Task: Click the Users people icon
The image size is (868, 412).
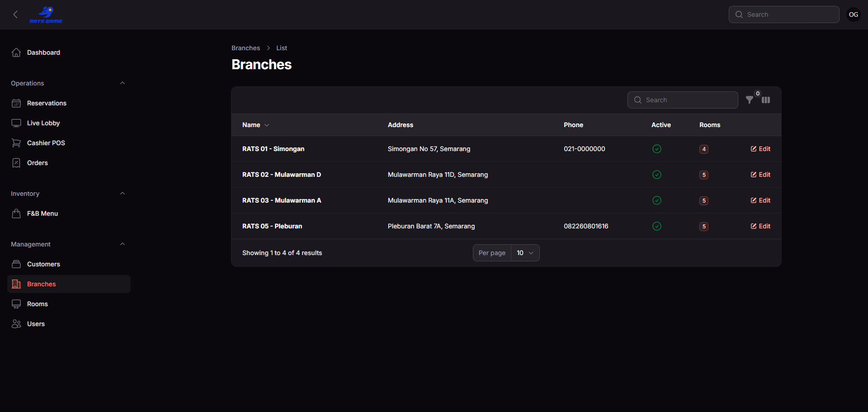Action: [16, 324]
